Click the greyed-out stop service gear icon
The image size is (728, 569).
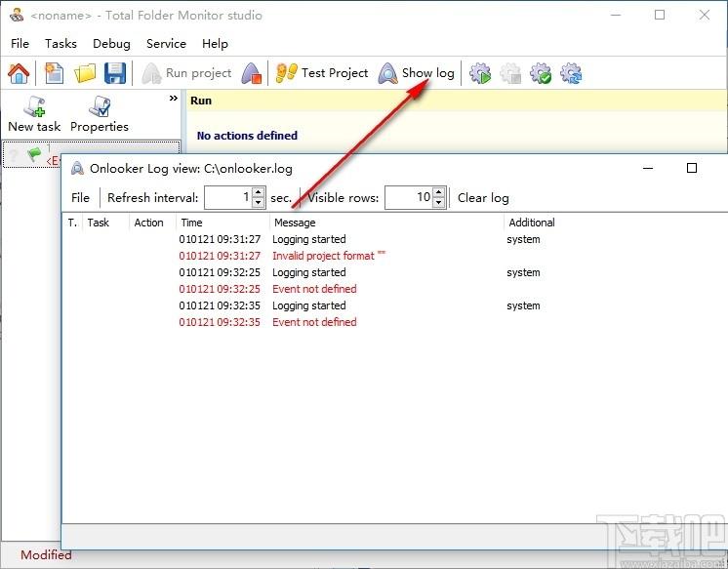(510, 73)
